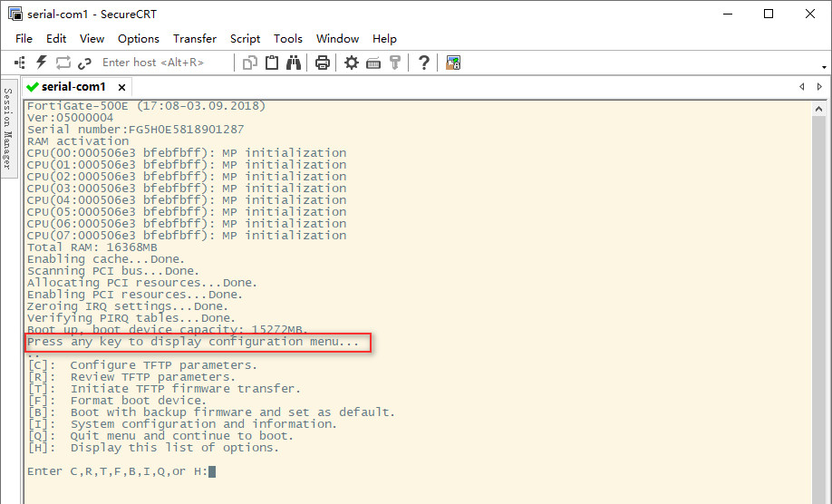The width and height of the screenshot is (832, 504).
Task: Click the 'Serial number:FG5H0E5818901287' line
Action: point(135,130)
